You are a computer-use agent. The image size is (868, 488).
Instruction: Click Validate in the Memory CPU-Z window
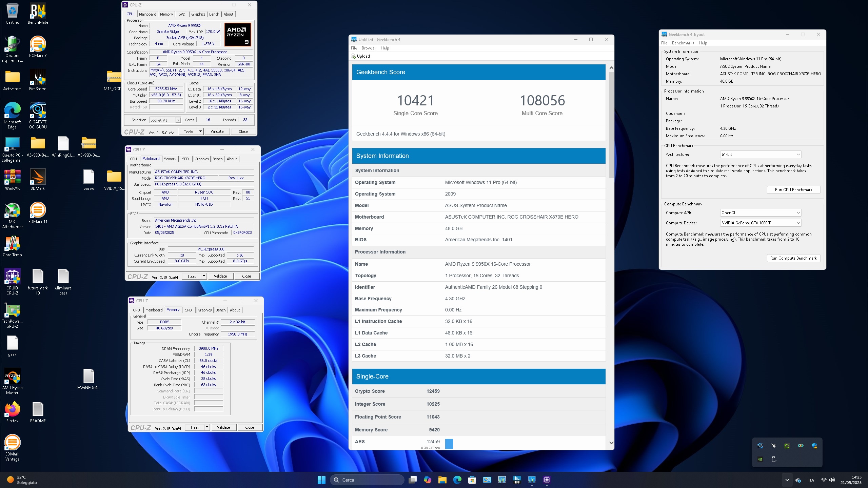(223, 427)
